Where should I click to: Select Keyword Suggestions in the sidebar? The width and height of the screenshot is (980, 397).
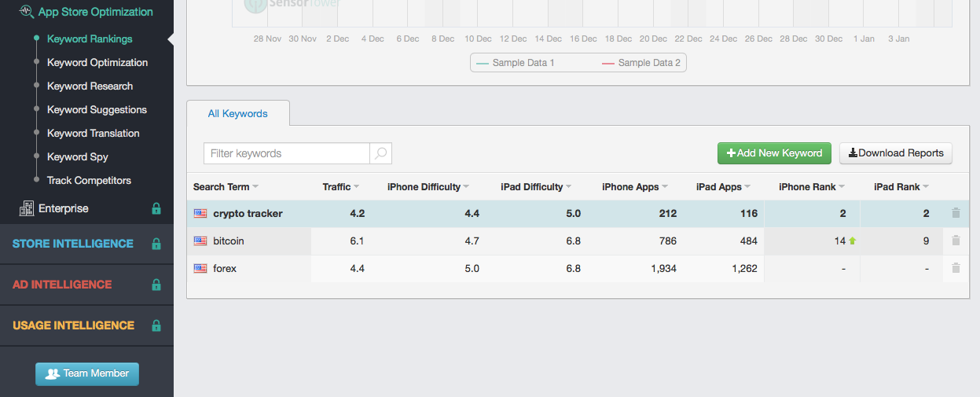(x=97, y=109)
